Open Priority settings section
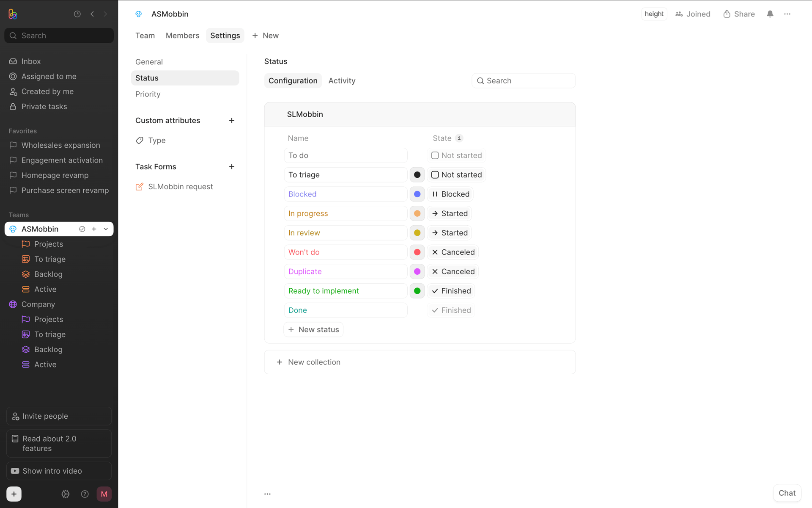 coord(185,94)
